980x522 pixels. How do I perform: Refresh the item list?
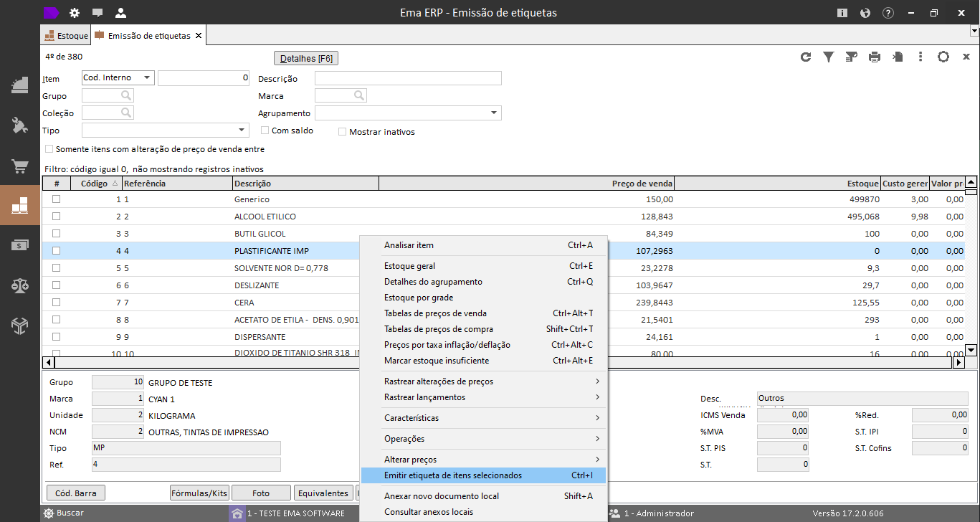[x=806, y=57]
